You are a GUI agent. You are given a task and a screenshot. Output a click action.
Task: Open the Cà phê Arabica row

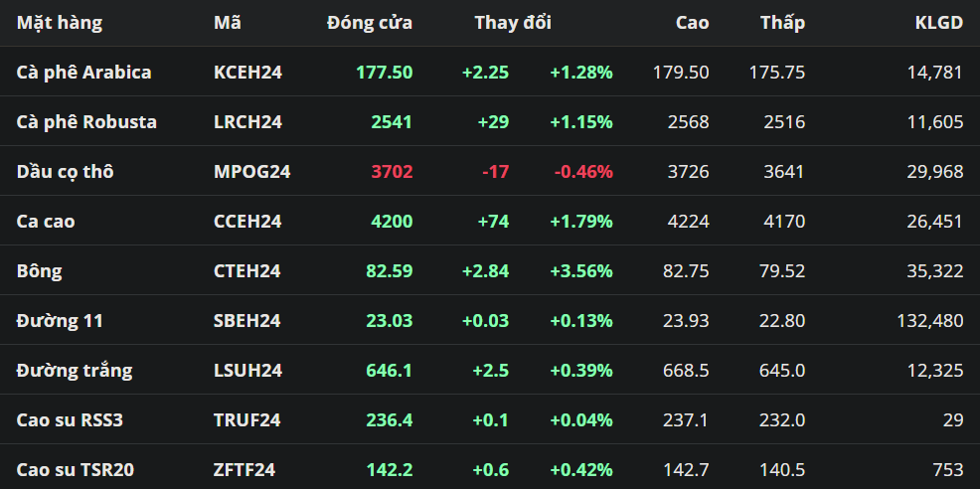84,72
